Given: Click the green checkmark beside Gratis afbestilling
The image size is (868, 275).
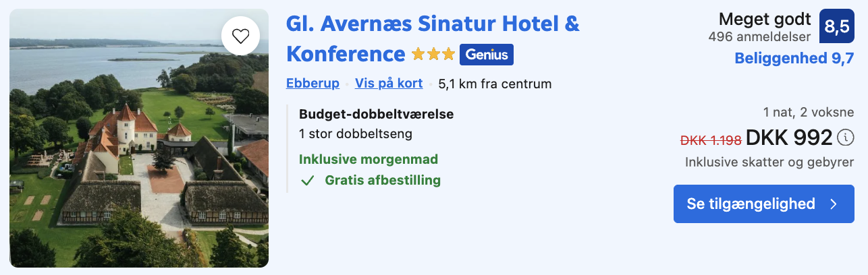Looking at the screenshot, I should click(x=308, y=181).
